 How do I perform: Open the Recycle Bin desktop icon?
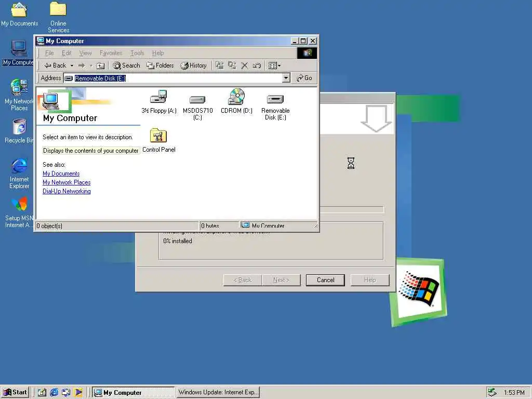point(19,131)
